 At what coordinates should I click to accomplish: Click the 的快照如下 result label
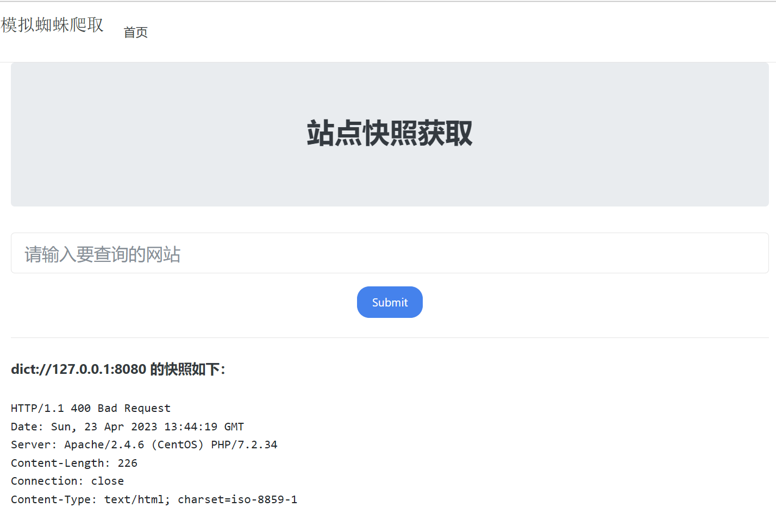[x=187, y=370]
